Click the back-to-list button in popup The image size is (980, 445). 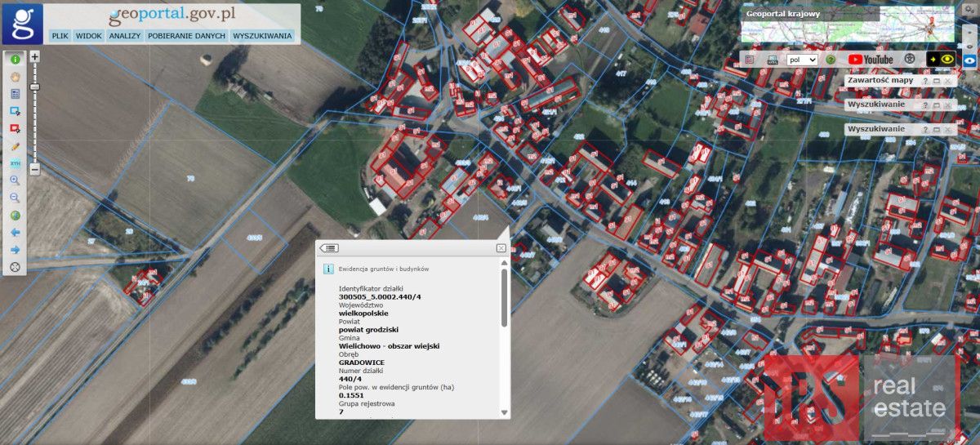(x=329, y=248)
